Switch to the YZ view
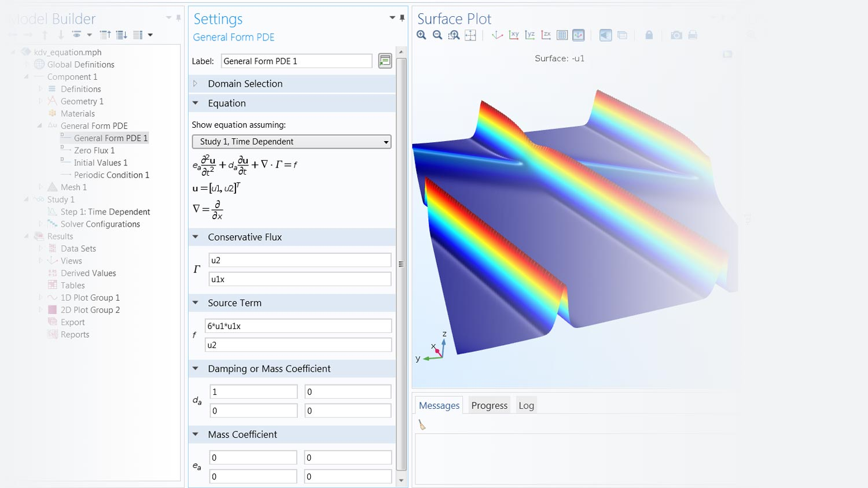This screenshot has height=488, width=868. [x=529, y=35]
